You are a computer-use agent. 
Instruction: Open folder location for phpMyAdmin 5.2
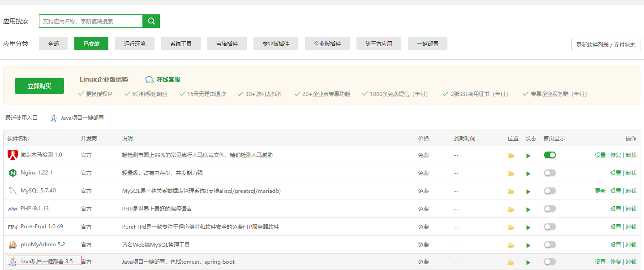511,245
